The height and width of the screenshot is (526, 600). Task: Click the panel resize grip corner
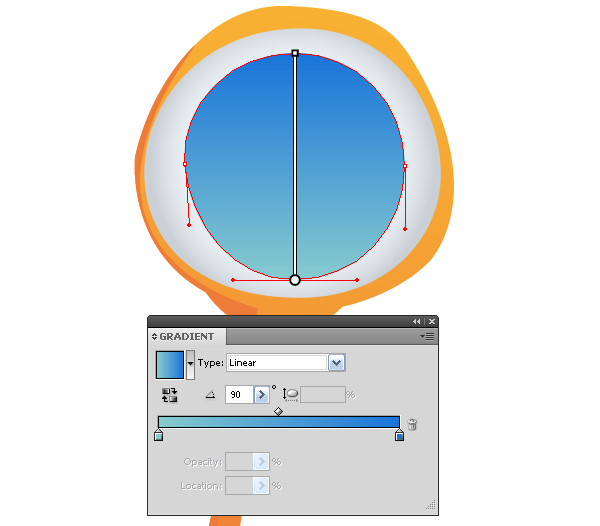[431, 505]
